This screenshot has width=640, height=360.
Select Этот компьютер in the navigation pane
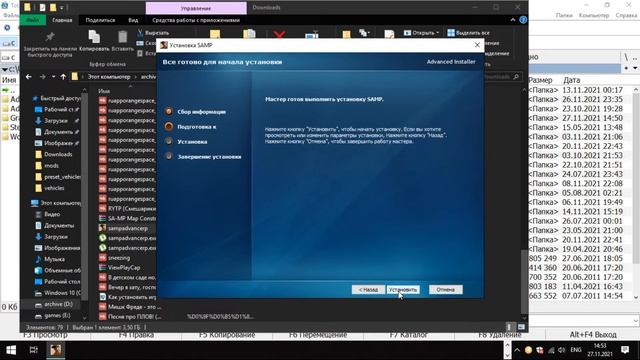tap(56, 203)
